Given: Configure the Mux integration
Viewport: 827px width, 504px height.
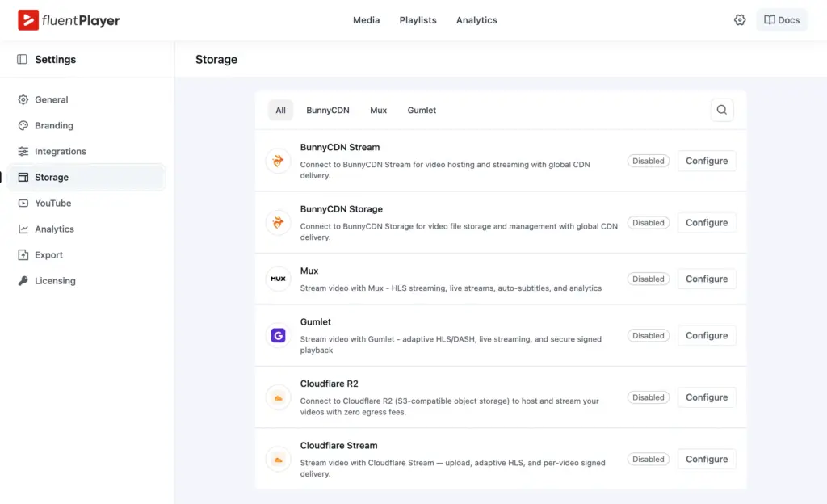Looking at the screenshot, I should click(706, 279).
